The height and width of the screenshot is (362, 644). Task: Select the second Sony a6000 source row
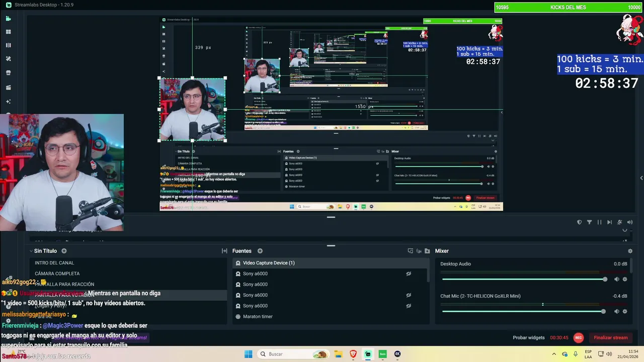click(x=330, y=285)
